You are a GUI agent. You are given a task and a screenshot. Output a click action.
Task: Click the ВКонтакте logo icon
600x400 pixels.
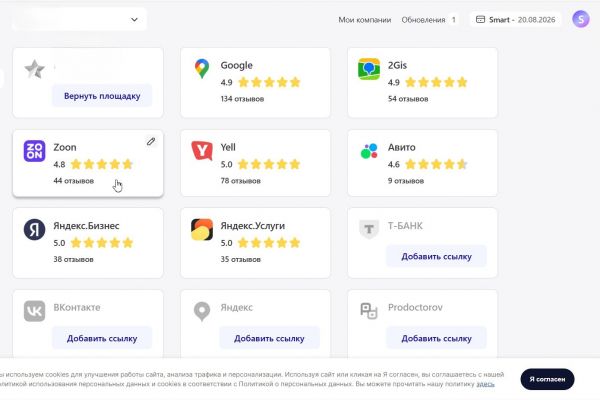pos(35,312)
